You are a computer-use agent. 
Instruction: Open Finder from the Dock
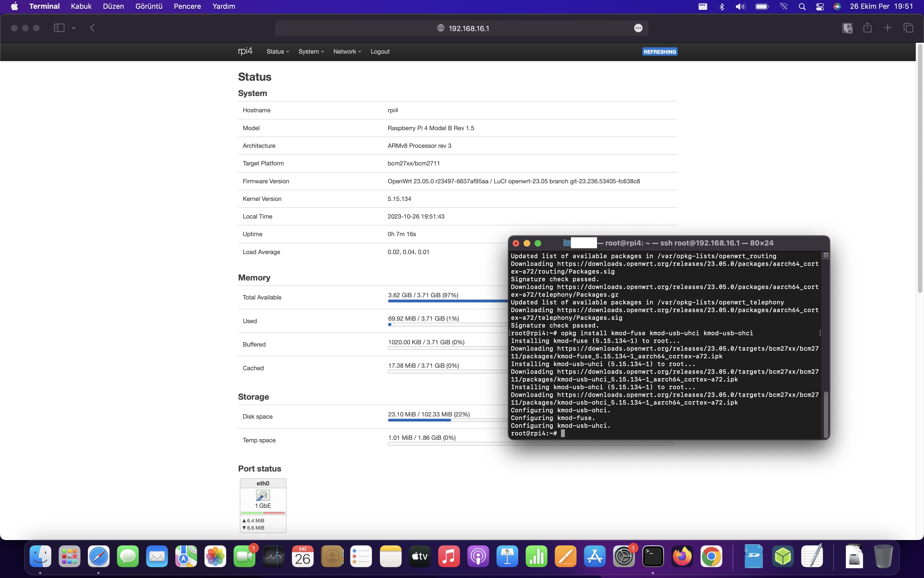pyautogui.click(x=40, y=556)
